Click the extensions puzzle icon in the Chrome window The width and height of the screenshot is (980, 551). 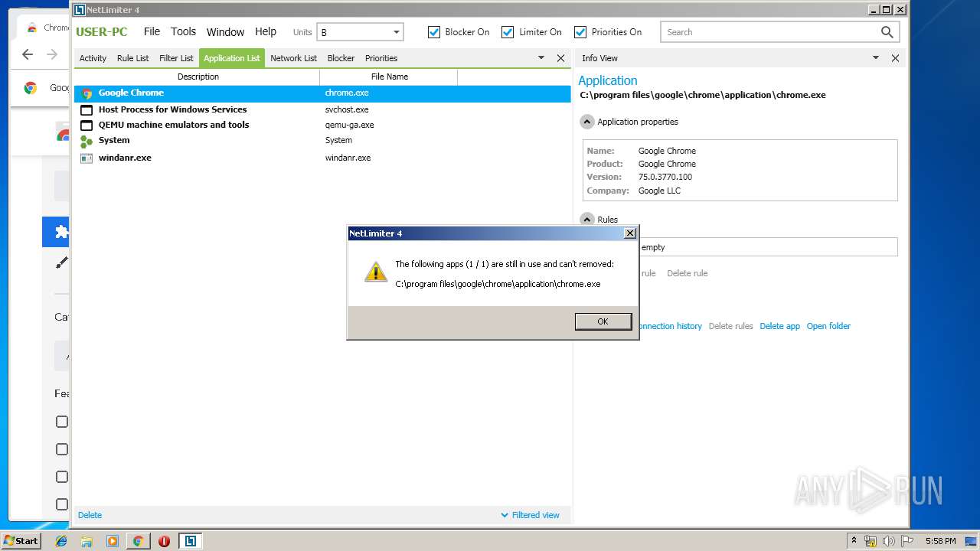61,232
